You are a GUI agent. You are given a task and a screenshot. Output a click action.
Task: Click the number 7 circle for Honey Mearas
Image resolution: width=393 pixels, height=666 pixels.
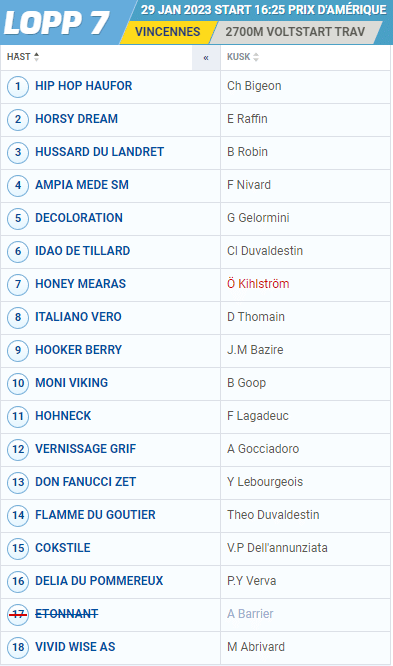click(x=18, y=285)
